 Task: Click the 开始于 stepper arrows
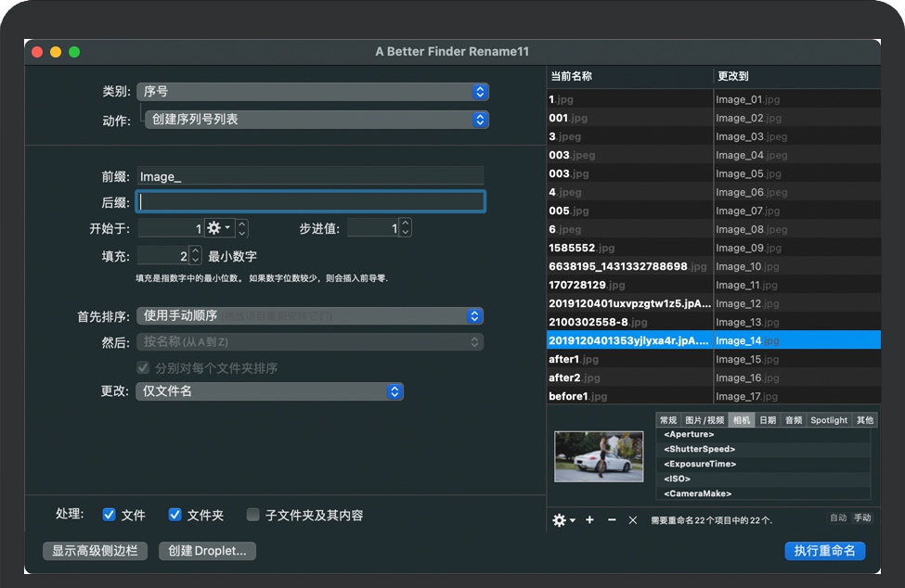click(x=242, y=228)
